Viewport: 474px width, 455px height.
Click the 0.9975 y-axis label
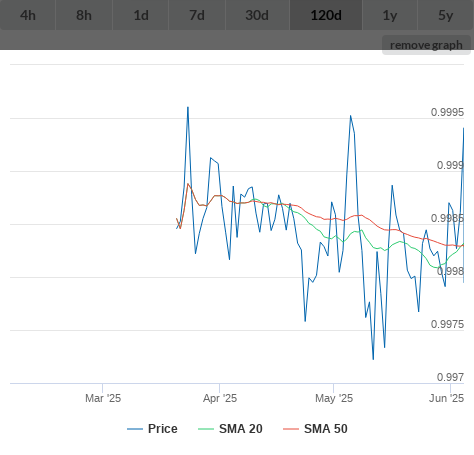pyautogui.click(x=447, y=324)
